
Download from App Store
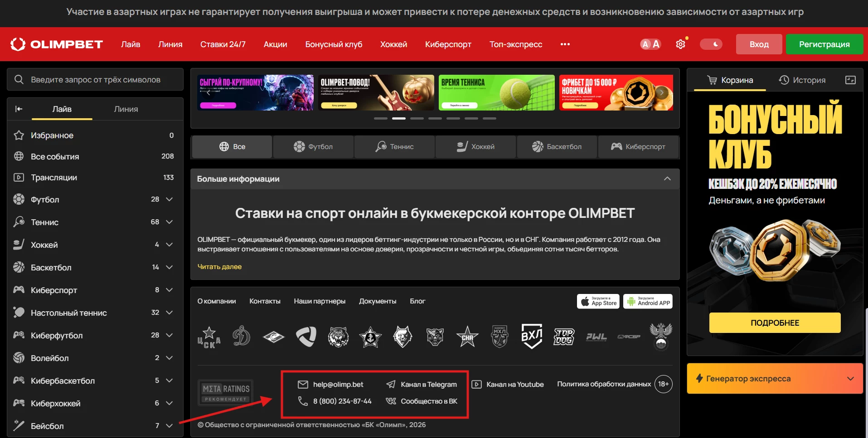[599, 302]
